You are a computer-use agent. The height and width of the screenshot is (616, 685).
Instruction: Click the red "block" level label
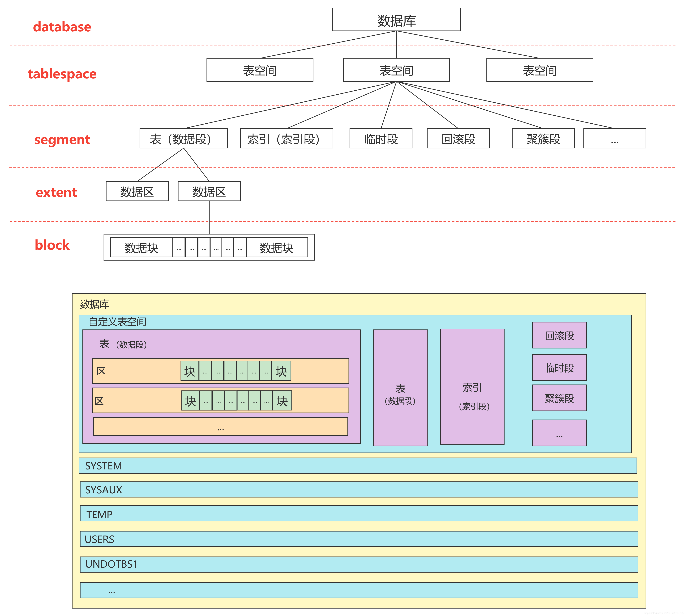pyautogui.click(x=52, y=245)
